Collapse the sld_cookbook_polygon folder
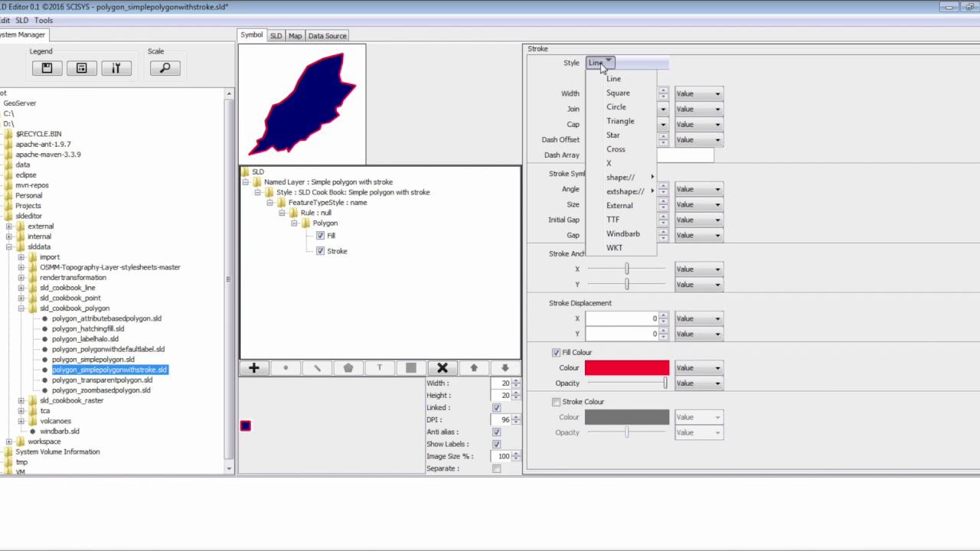 tap(21, 308)
